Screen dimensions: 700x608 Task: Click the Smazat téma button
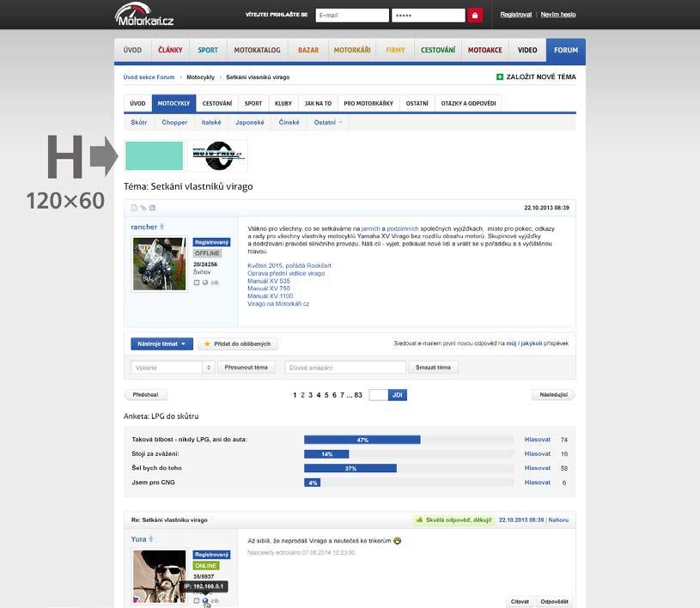[433, 368]
